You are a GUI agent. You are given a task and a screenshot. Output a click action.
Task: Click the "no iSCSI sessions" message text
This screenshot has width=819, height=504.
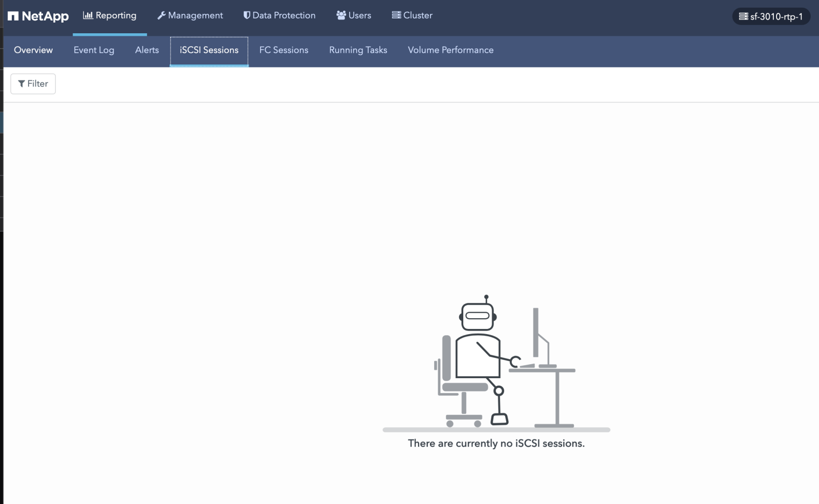coord(496,443)
